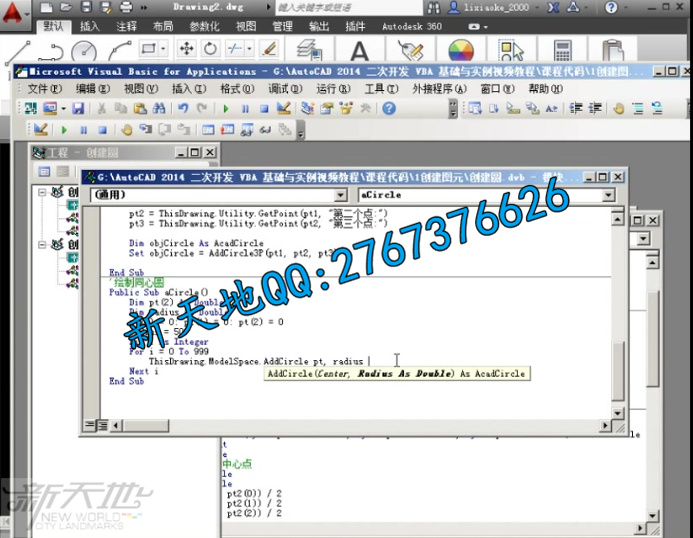Click Step Into icon in Debug toolbar

(x=145, y=130)
